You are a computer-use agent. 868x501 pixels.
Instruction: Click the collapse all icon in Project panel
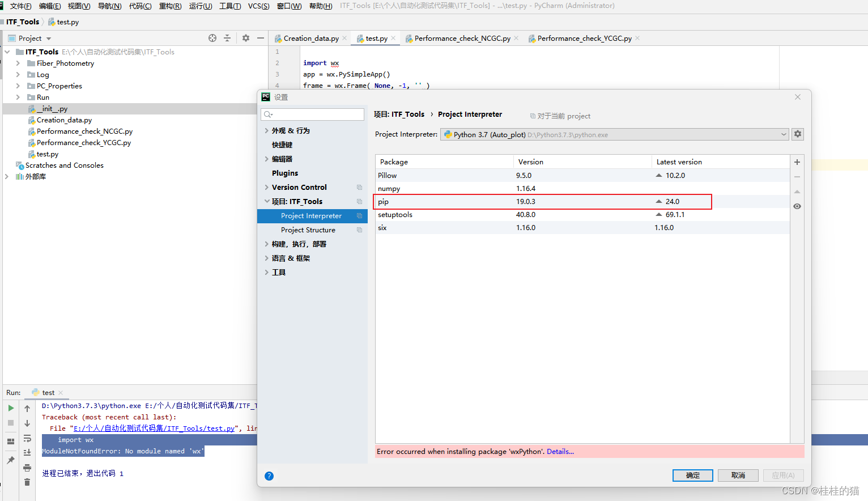(227, 38)
